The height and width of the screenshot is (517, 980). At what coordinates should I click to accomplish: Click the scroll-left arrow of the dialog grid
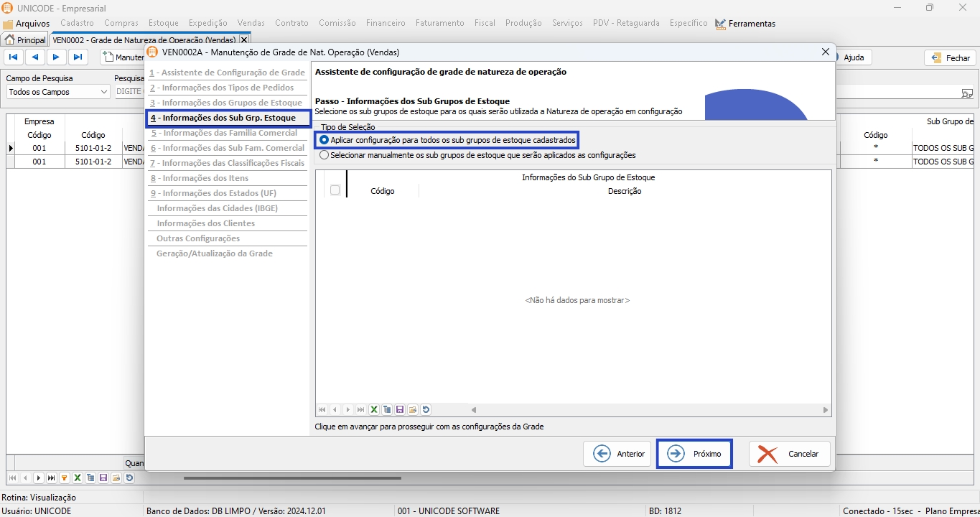474,410
